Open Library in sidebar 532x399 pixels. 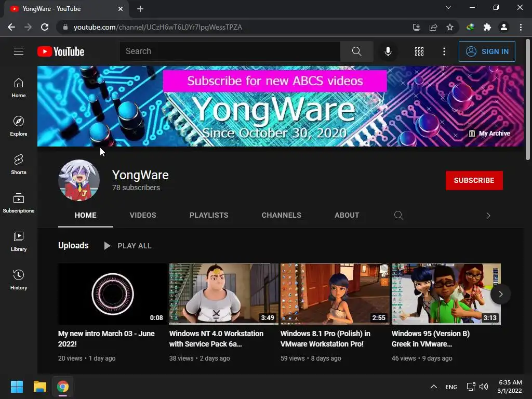tap(19, 242)
